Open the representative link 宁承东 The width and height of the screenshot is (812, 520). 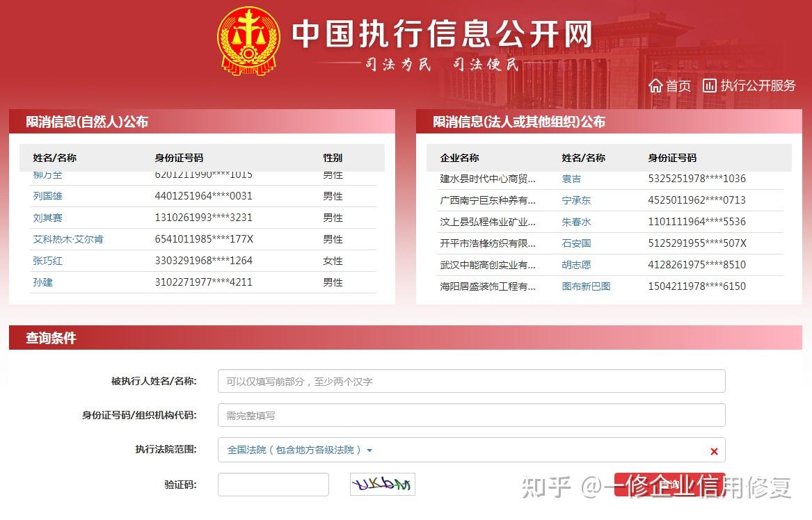[x=576, y=200]
